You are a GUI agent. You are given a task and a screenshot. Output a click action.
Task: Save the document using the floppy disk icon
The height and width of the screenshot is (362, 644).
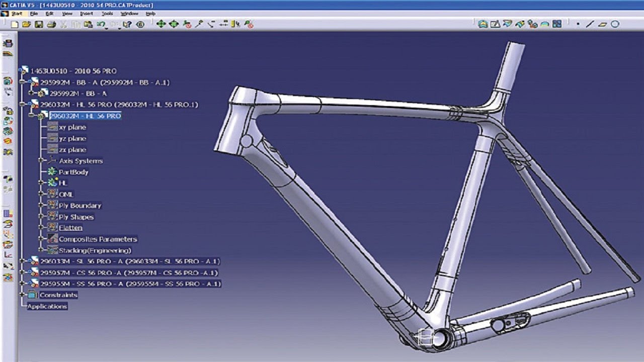click(x=39, y=24)
